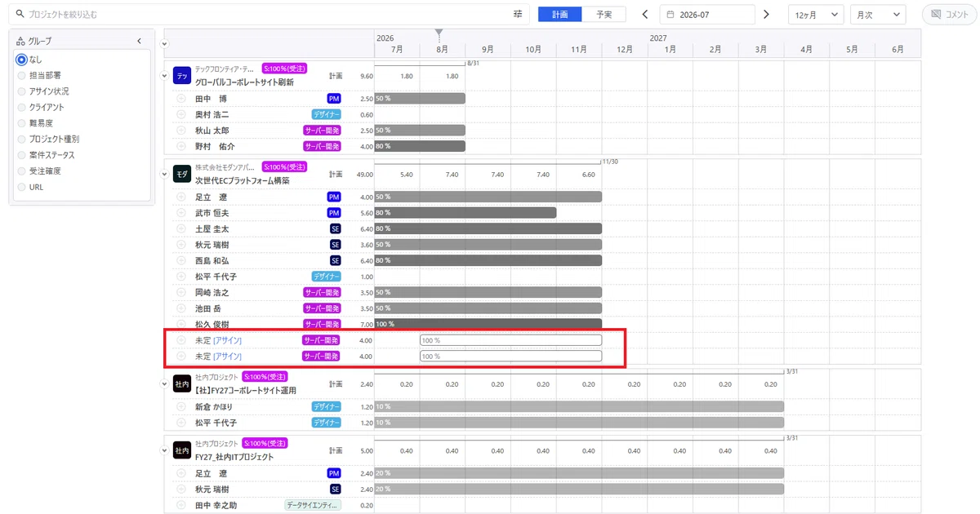Image resolution: width=980 pixels, height=514 pixels.
Task: Open the filter settings sliders icon
Action: pyautogui.click(x=518, y=14)
